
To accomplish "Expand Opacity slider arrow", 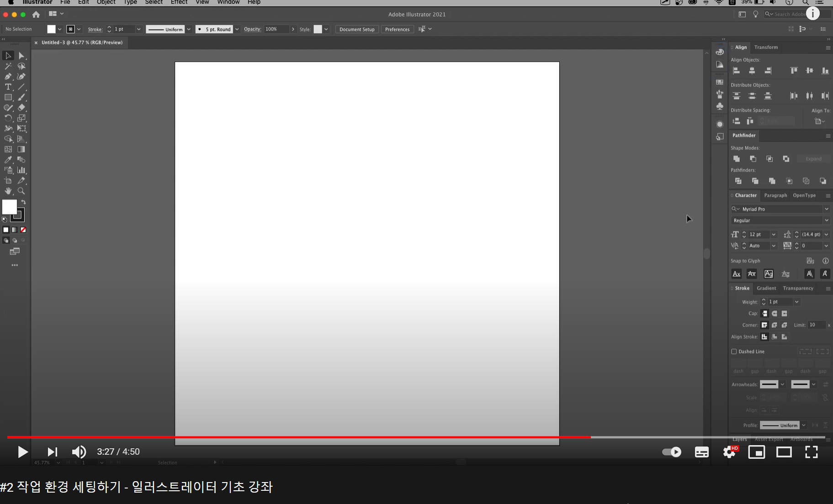I will point(293,29).
